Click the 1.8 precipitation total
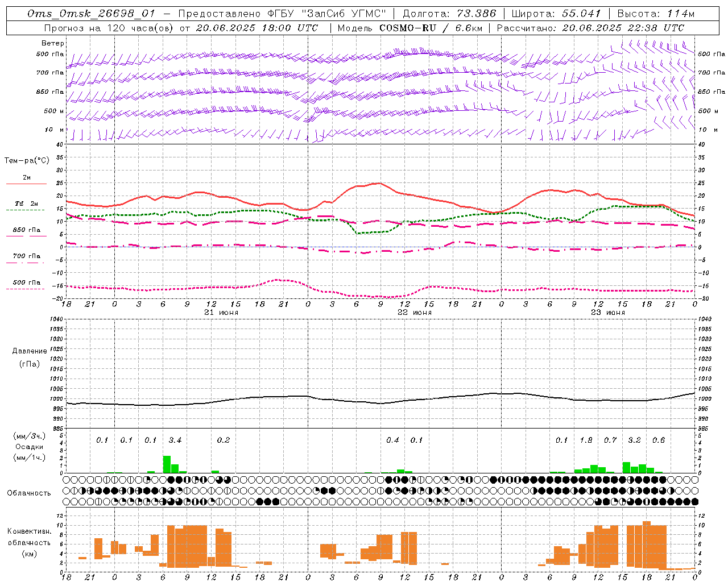 point(586,440)
